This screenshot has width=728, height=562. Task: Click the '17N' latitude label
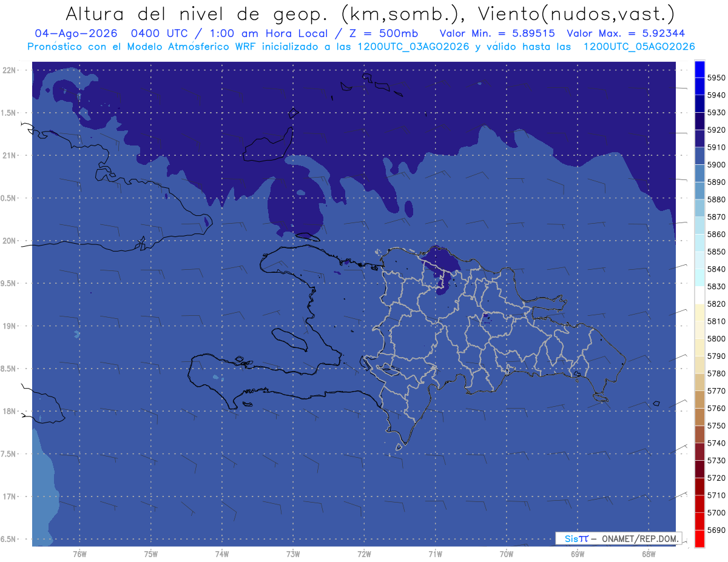pyautogui.click(x=9, y=497)
